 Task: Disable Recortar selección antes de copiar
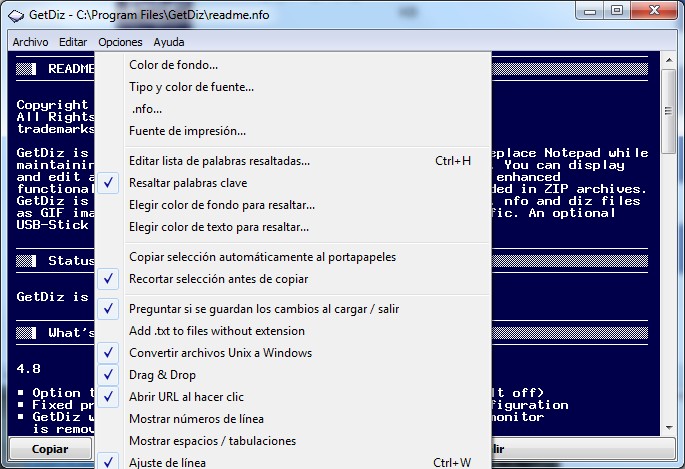(293, 279)
